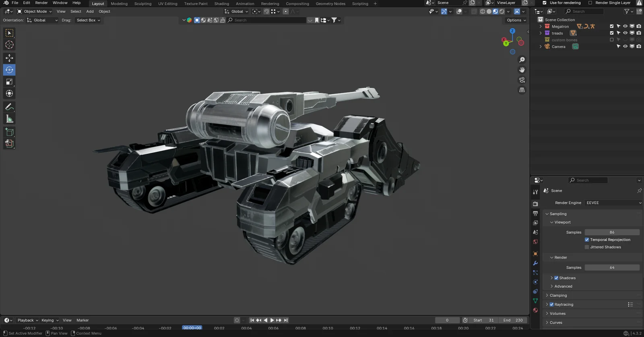Open the Drag Select Box dropdown

point(88,20)
